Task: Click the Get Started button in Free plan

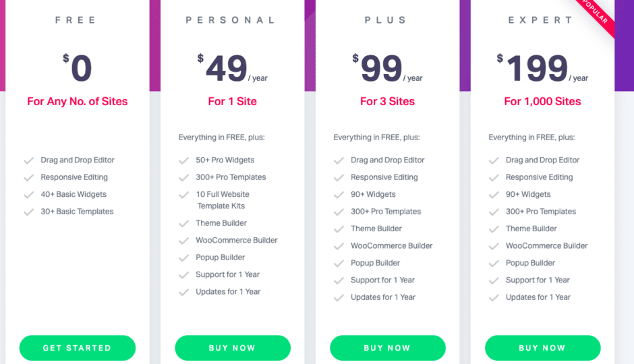Action: pos(78,348)
